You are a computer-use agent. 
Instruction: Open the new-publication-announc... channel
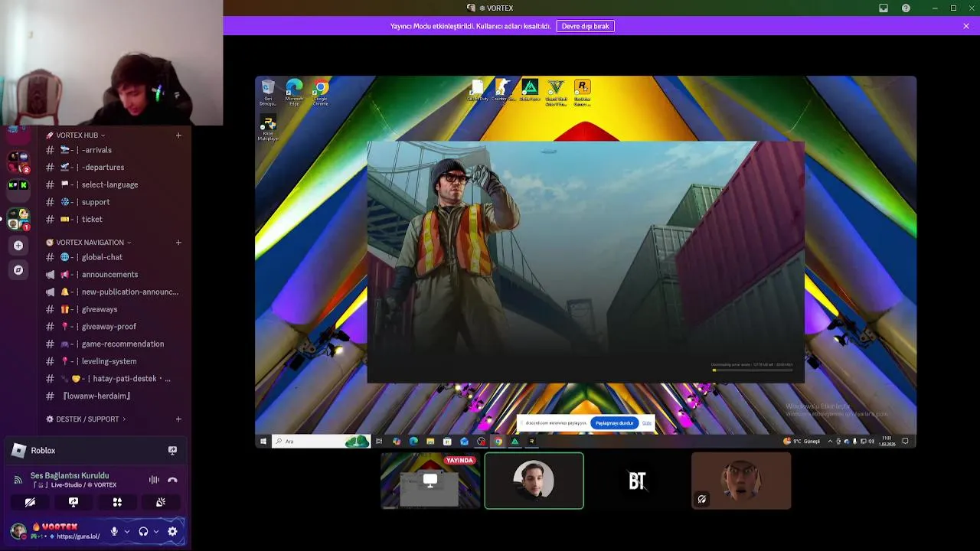click(113, 292)
